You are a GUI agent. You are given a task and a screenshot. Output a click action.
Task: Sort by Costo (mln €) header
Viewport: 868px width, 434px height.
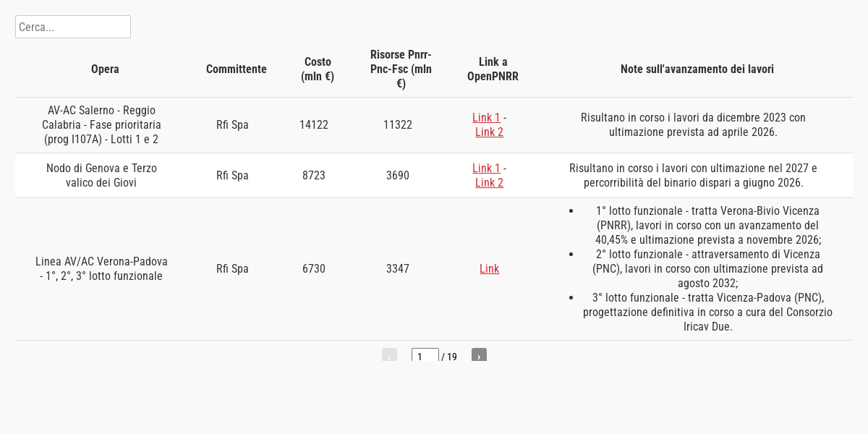[x=318, y=69]
